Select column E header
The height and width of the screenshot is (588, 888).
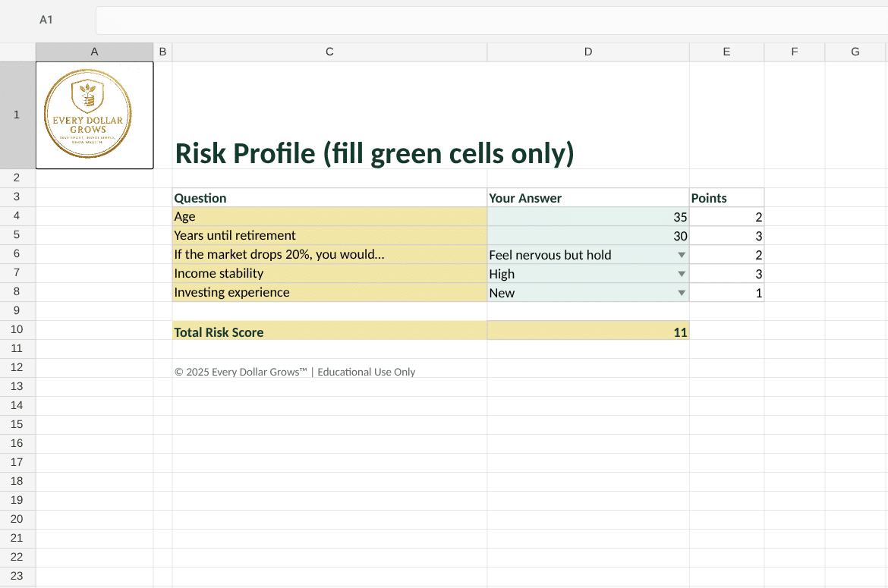point(726,52)
